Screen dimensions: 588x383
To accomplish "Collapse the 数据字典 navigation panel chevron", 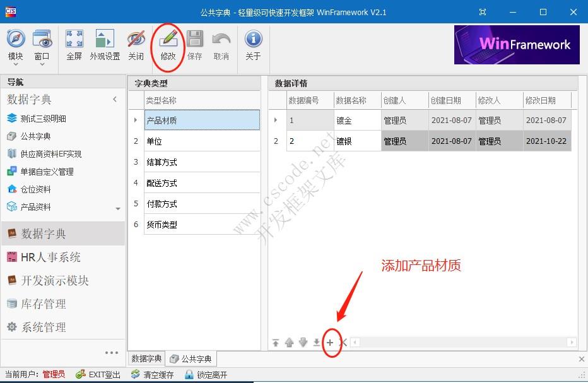I will (x=114, y=99).
